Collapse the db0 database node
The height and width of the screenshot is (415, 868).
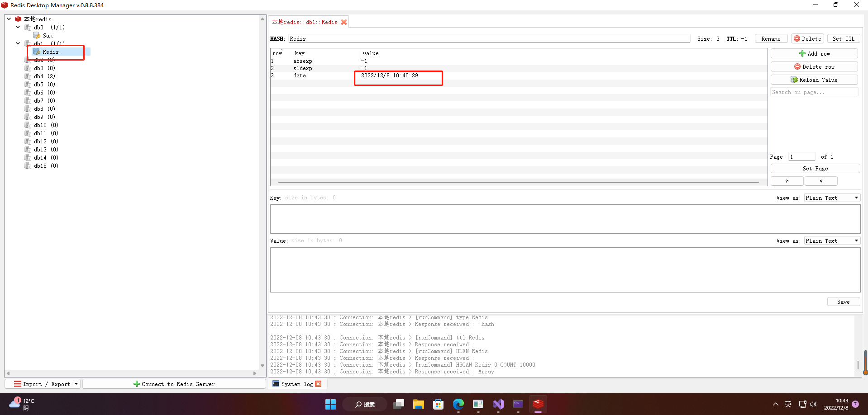(18, 27)
